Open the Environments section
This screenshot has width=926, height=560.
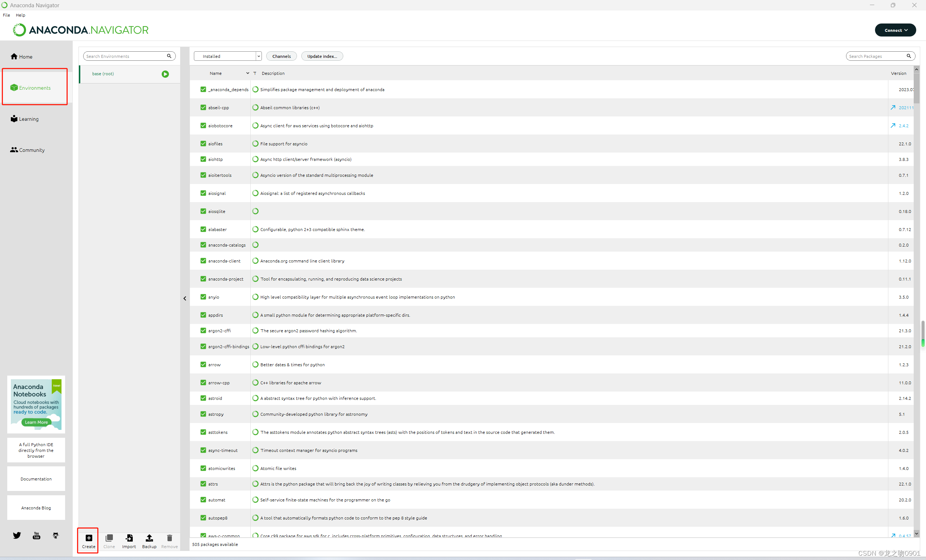(x=30, y=87)
